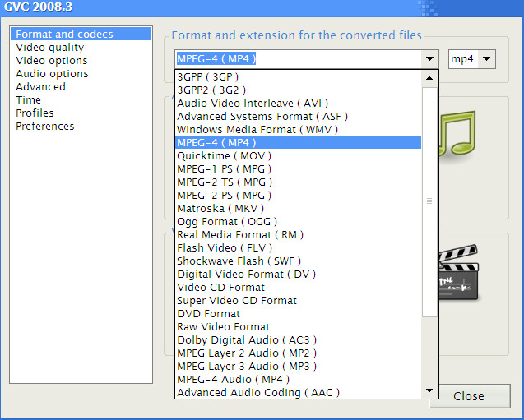Click the format list scrollbar thumb

click(x=429, y=201)
